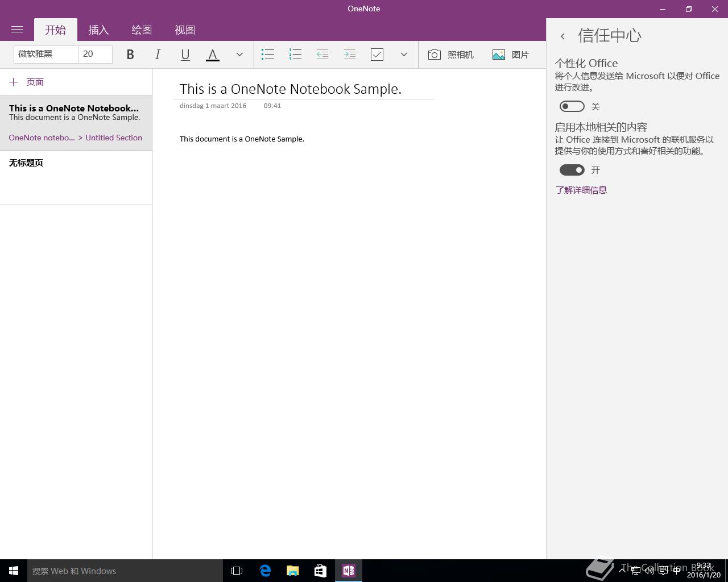Image resolution: width=728 pixels, height=582 pixels.
Task: Click the 搜索 Web 和 Windows search box
Action: point(125,571)
